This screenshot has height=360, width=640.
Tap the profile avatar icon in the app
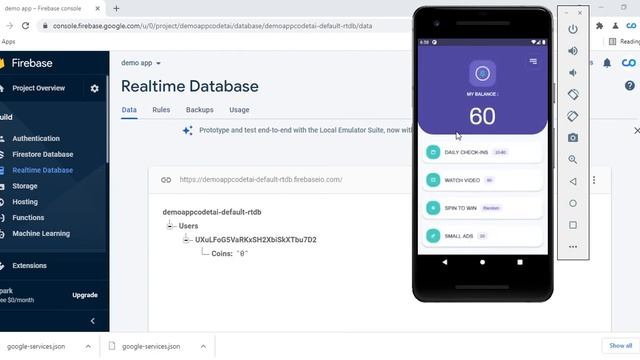click(x=482, y=73)
